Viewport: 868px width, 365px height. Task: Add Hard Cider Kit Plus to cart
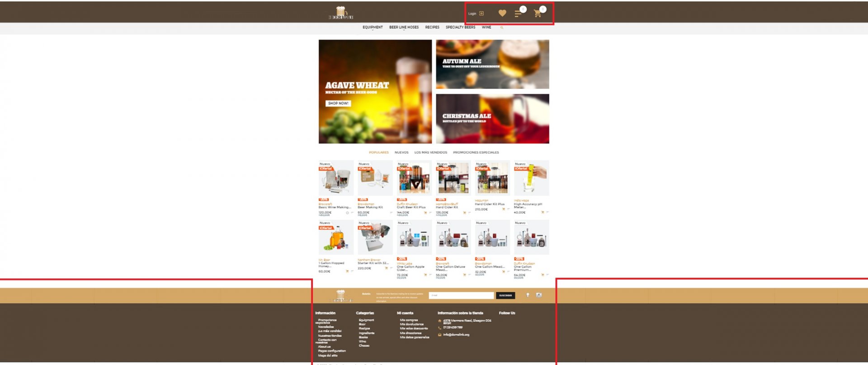[503, 209]
